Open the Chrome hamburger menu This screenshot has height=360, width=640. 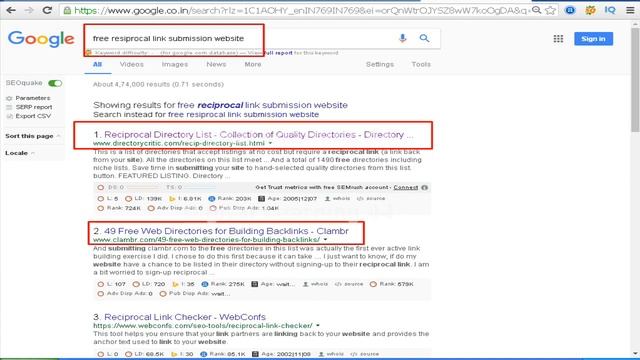(630, 10)
